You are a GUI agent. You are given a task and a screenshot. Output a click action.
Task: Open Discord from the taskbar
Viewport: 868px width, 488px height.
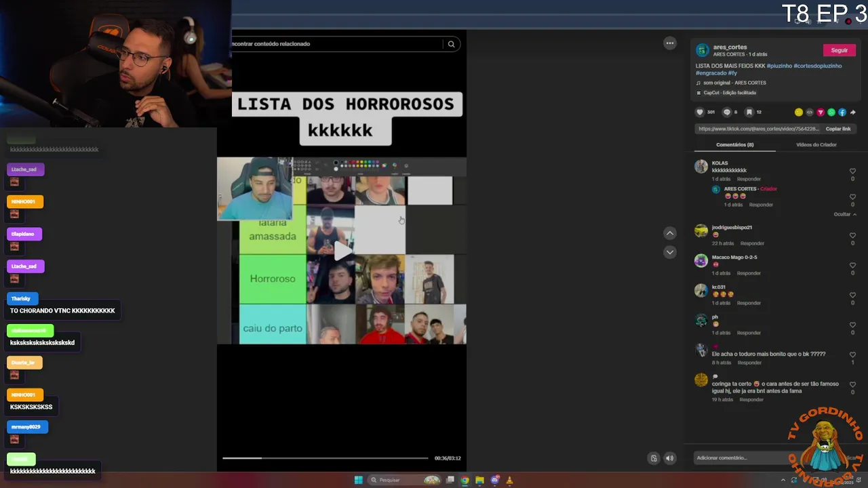pyautogui.click(x=494, y=480)
